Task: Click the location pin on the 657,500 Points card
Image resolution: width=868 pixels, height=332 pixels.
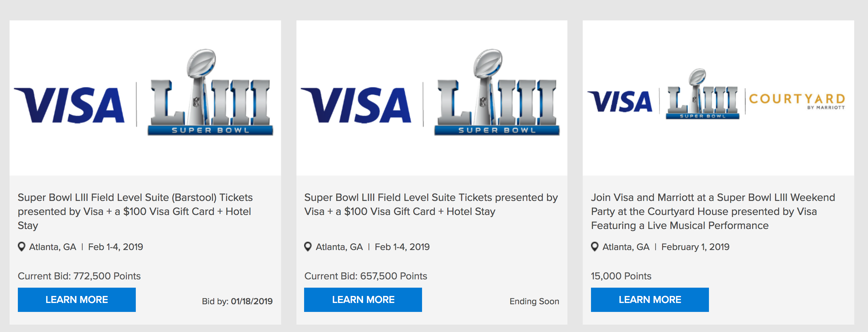Action: tap(308, 247)
